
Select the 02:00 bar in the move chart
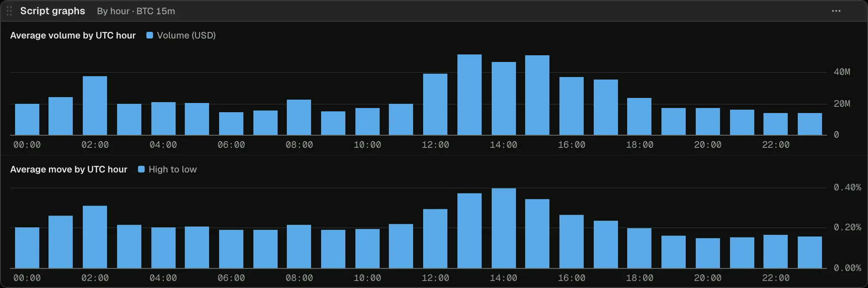[x=95, y=237]
